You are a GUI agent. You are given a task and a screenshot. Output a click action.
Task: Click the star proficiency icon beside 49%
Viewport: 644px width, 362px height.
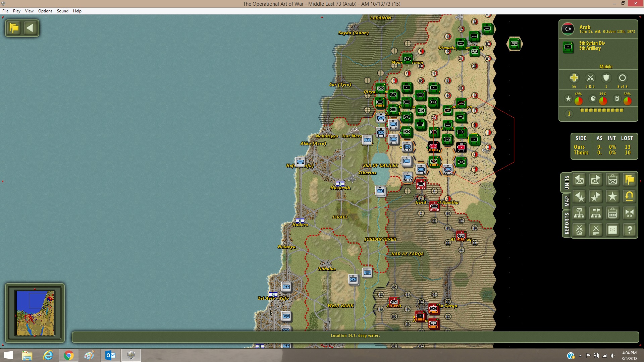pos(568,99)
